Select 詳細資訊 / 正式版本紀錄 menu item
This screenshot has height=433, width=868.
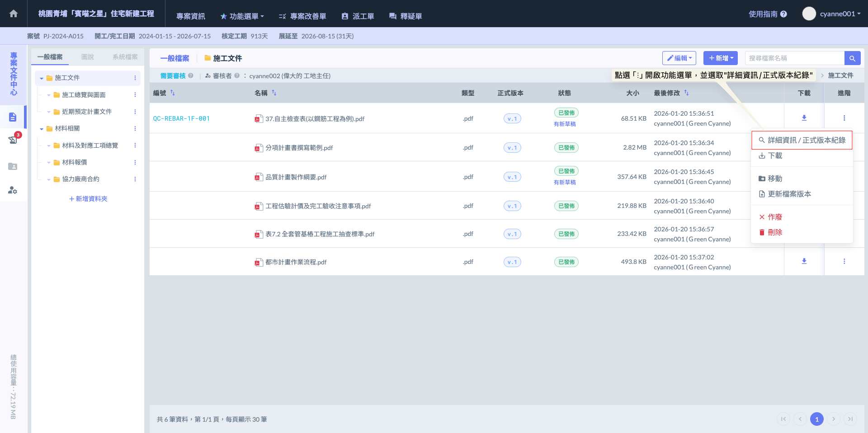802,140
